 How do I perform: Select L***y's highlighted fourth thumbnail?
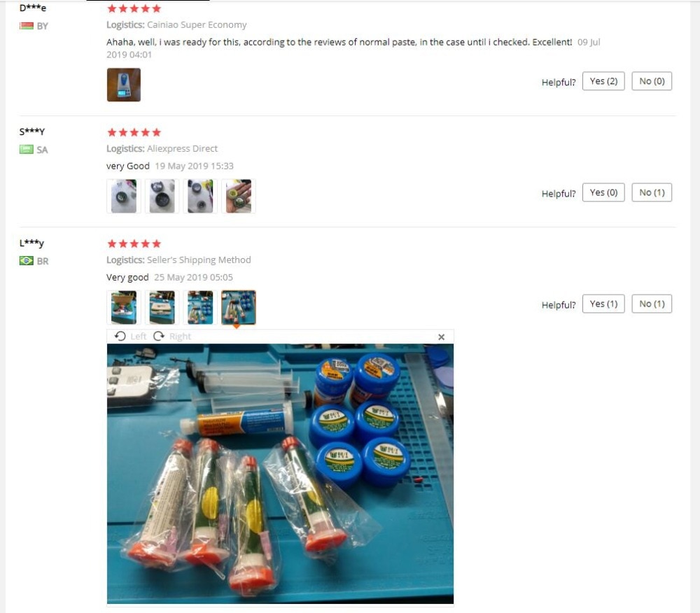239,307
